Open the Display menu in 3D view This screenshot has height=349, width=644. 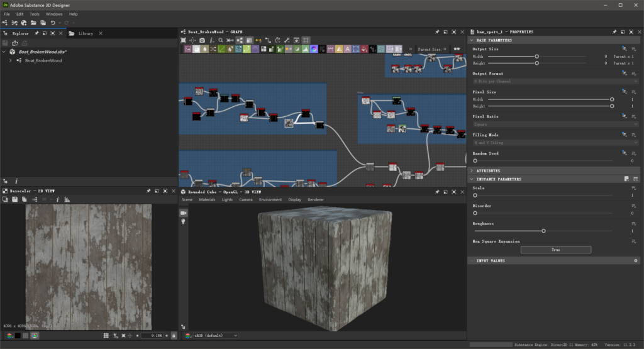(x=294, y=199)
